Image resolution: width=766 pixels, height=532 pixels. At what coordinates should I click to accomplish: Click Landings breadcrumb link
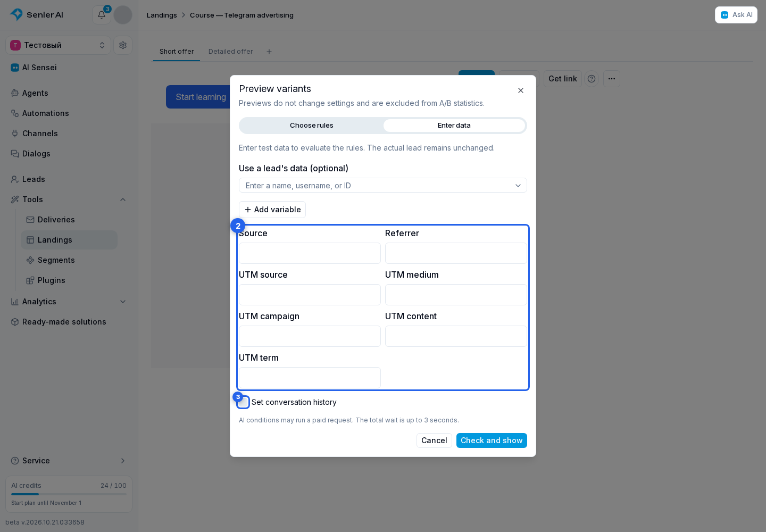click(162, 15)
